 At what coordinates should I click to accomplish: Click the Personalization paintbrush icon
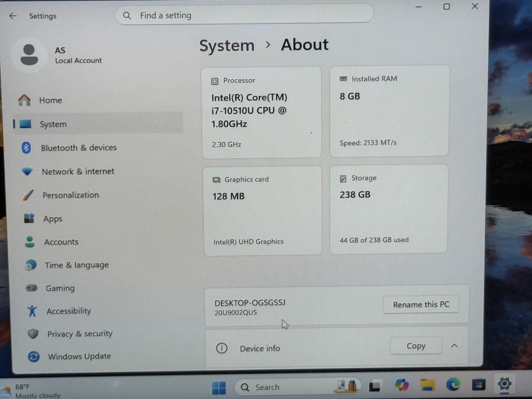tap(28, 195)
